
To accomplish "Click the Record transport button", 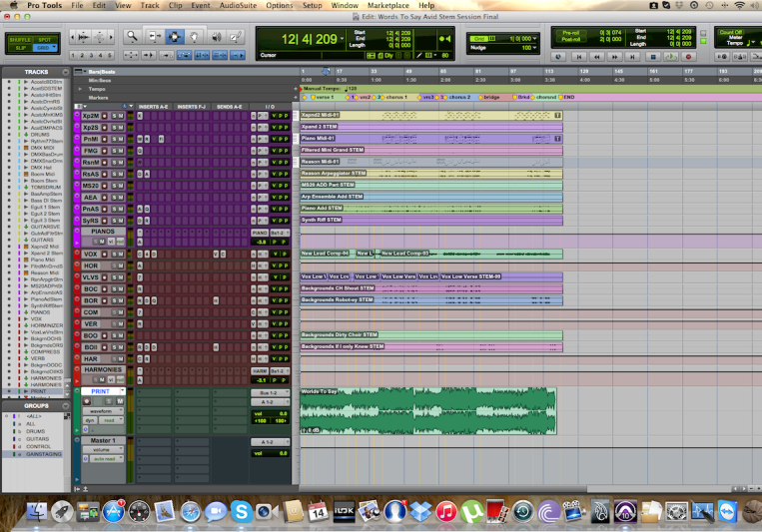I will tap(688, 57).
